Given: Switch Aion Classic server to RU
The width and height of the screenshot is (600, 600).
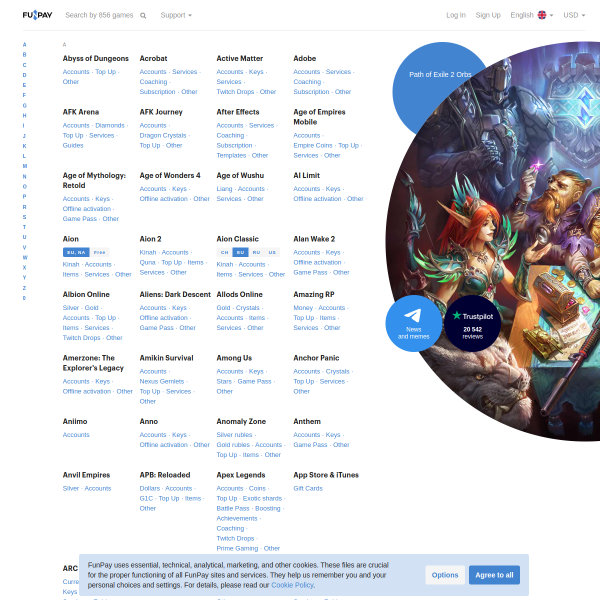Looking at the screenshot, I should [x=256, y=253].
